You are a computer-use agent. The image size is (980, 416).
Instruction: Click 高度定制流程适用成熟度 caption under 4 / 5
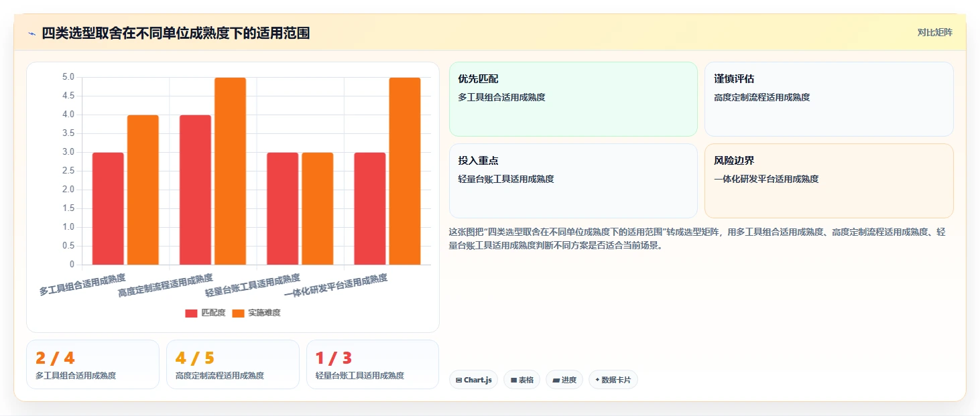pyautogui.click(x=220, y=376)
